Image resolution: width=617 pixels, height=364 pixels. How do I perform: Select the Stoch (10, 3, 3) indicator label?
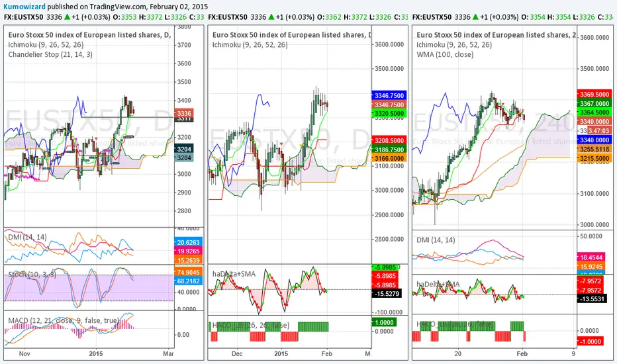pos(32,274)
